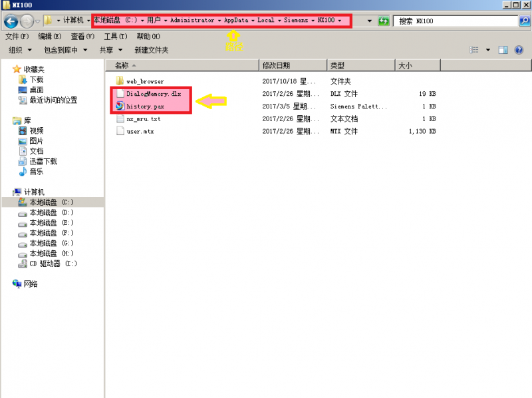Open 下载 in the navigation pane
This screenshot has width=532, height=398.
37,79
